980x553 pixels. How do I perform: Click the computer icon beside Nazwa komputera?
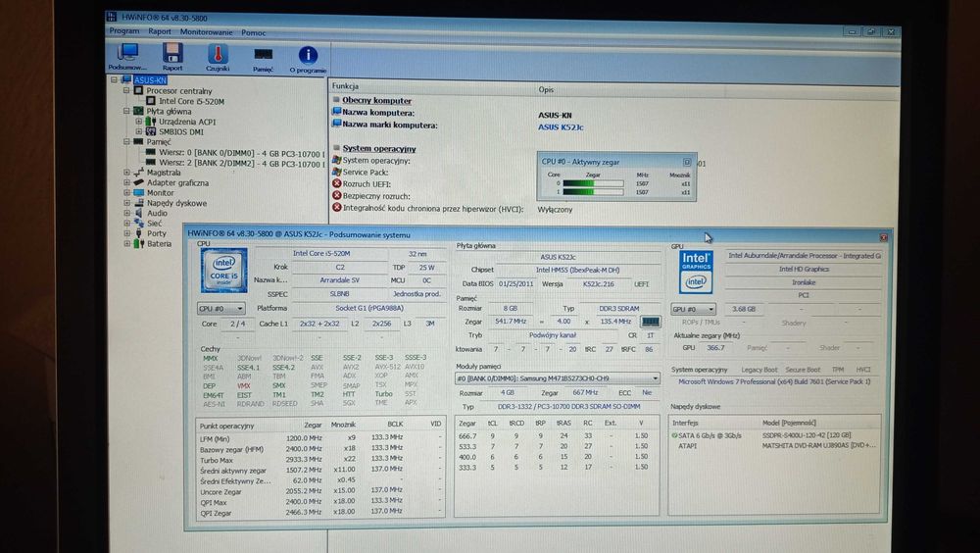[336, 112]
